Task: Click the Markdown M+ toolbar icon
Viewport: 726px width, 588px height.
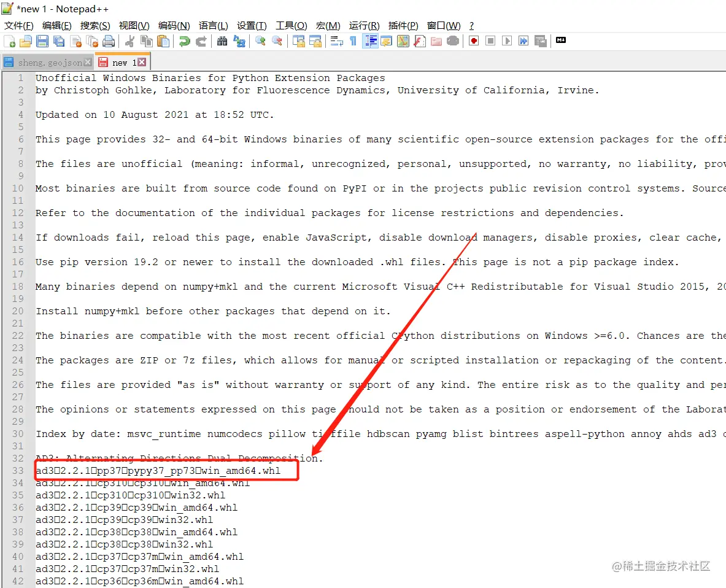Action: [561, 41]
